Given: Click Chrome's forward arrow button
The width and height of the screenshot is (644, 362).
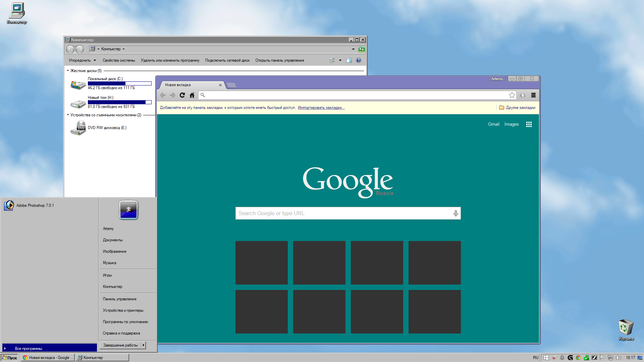Looking at the screenshot, I should click(x=172, y=95).
